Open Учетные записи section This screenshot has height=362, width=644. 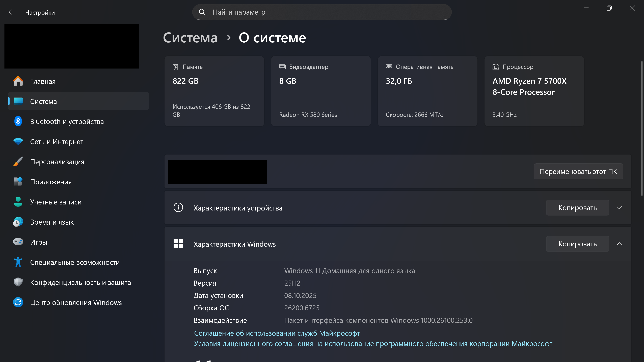tap(56, 202)
